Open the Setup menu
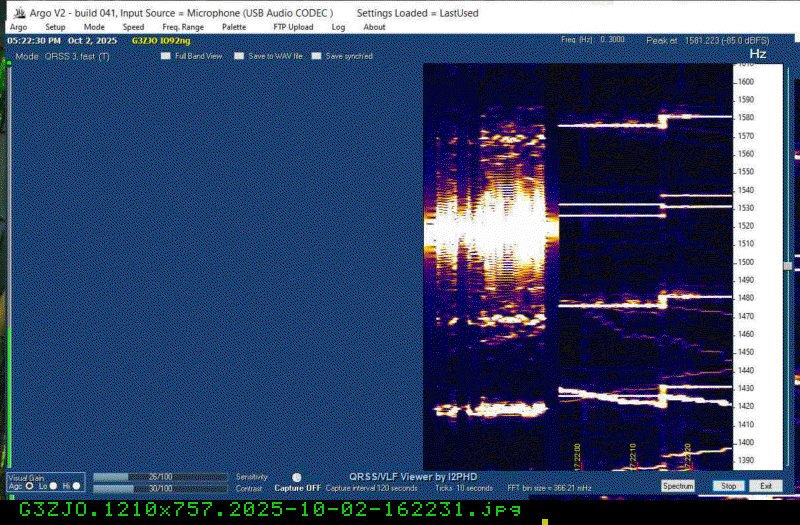The image size is (800, 525). tap(55, 27)
